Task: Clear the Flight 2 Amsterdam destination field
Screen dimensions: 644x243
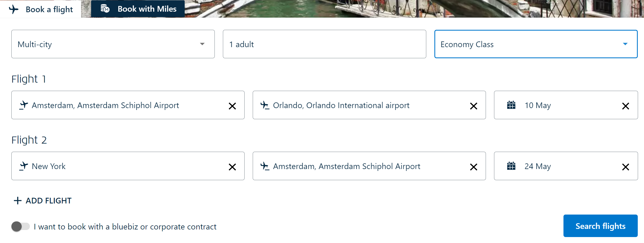Action: 473,167
